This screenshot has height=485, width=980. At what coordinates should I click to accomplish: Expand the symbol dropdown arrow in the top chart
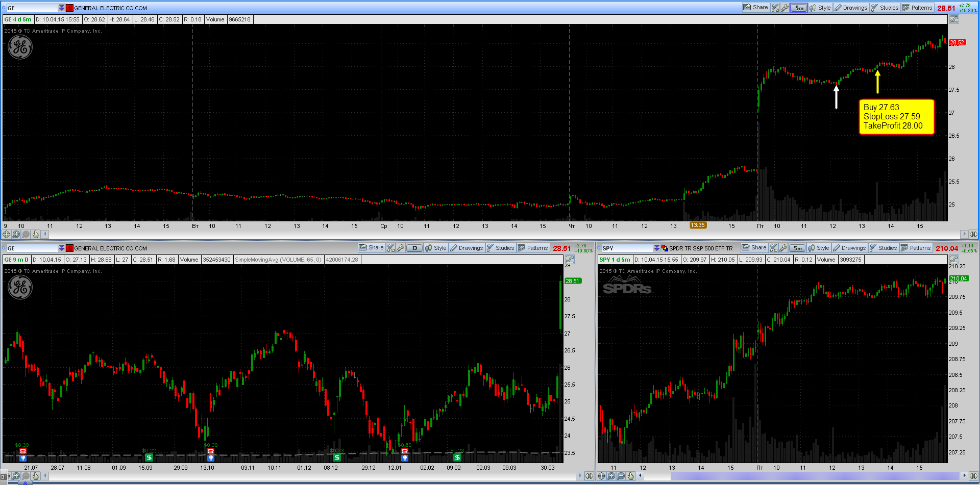pos(62,8)
